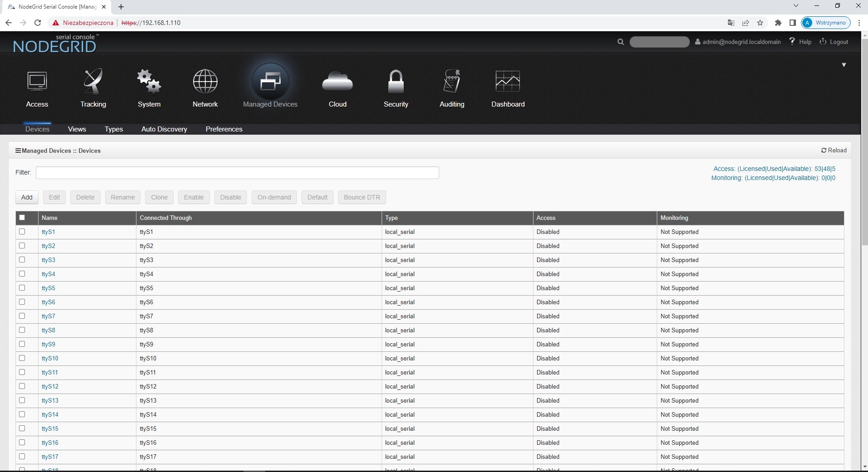Viewport: 868px width, 472px height.
Task: Click the On-demand button
Action: point(274,197)
